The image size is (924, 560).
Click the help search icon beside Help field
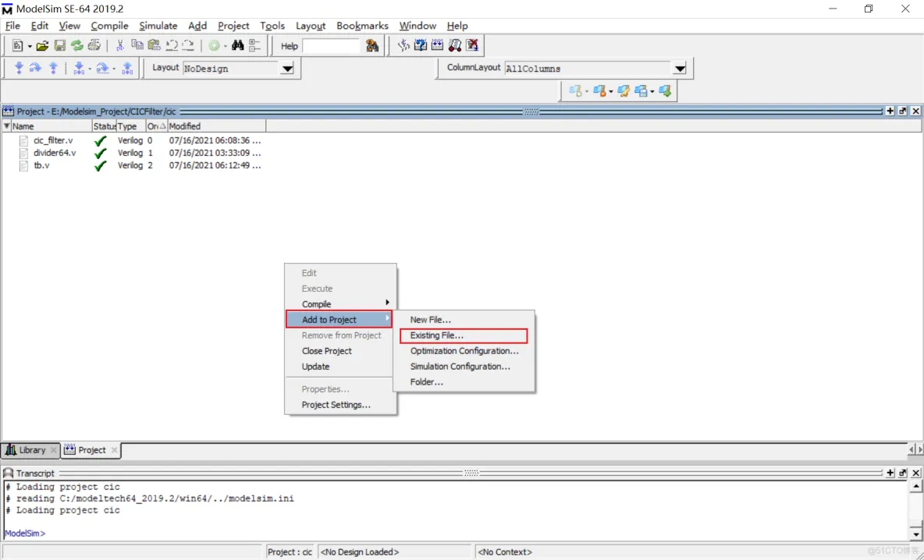[x=371, y=45]
